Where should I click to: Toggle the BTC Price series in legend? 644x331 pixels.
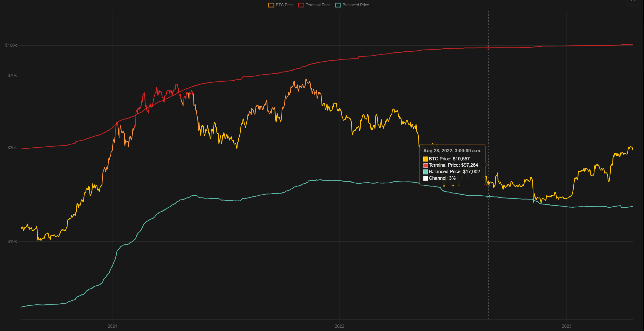coord(281,5)
